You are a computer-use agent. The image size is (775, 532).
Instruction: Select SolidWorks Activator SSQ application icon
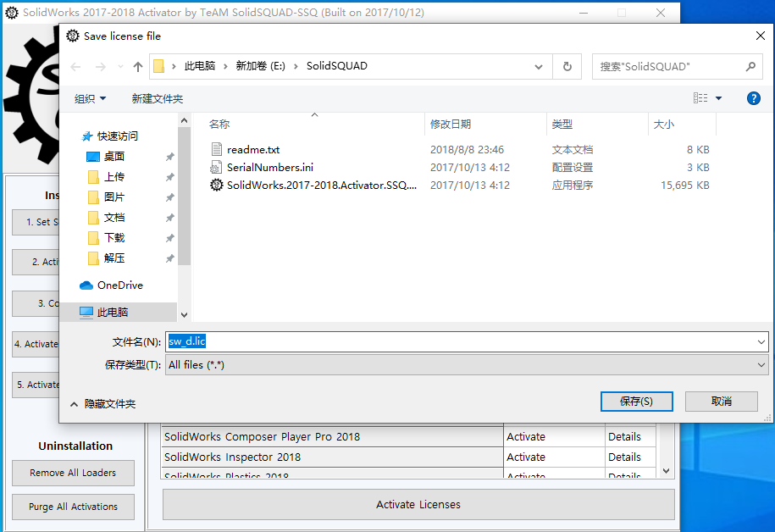pyautogui.click(x=217, y=185)
